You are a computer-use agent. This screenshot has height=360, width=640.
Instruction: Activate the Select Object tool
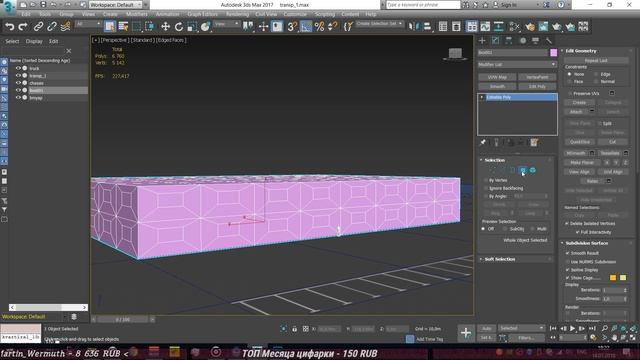[110, 27]
